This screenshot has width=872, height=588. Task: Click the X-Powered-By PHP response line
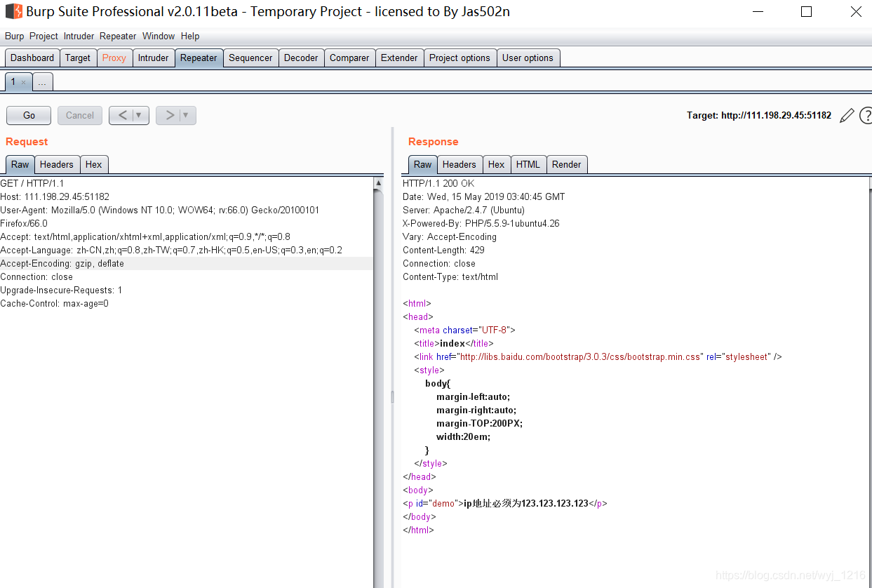tap(481, 223)
